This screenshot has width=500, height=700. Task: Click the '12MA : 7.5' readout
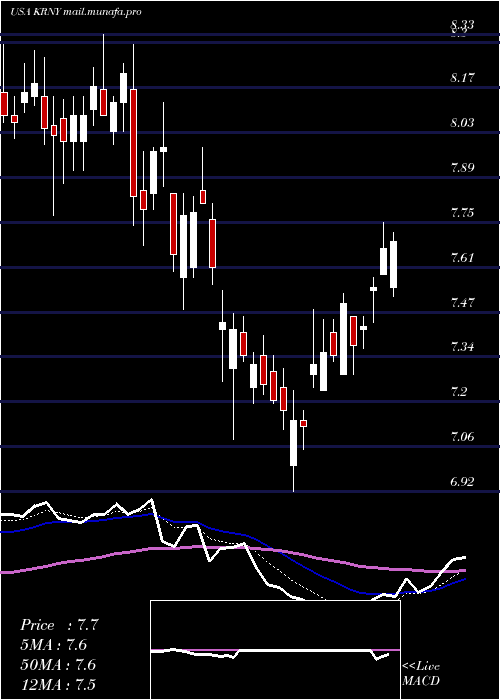(58, 684)
